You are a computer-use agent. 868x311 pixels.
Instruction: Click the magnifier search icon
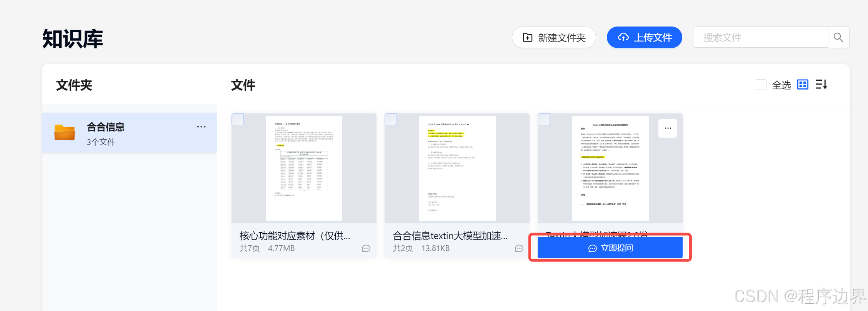[x=838, y=37]
